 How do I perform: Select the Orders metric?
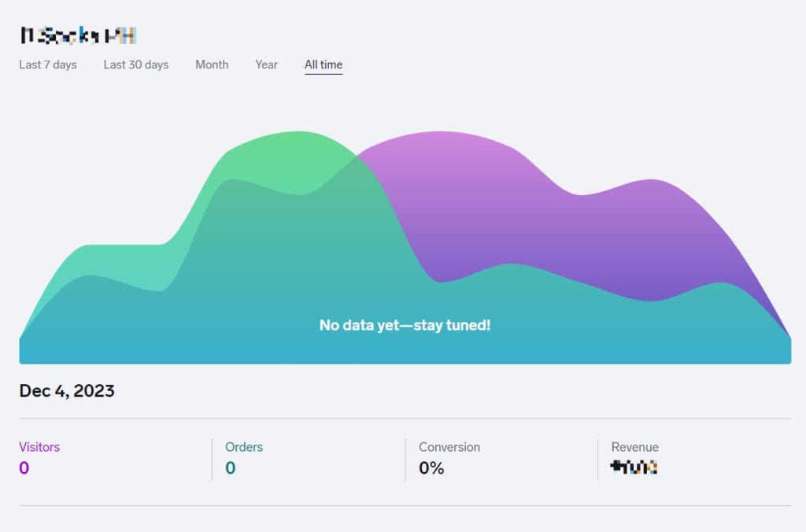pos(244,447)
